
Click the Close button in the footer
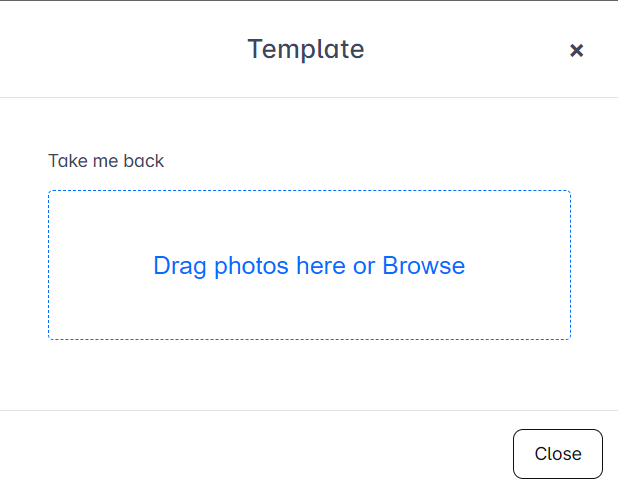[x=557, y=454]
